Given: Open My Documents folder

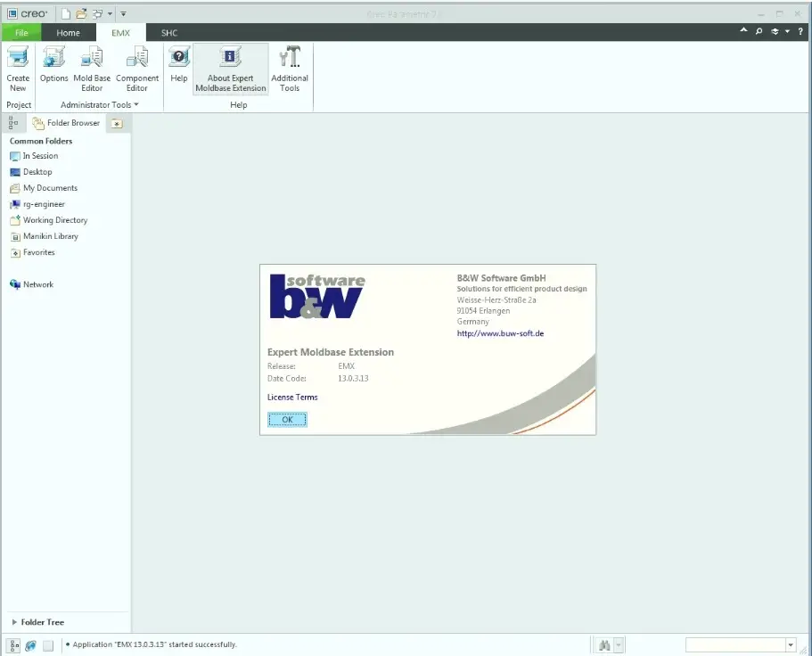Looking at the screenshot, I should [44, 188].
